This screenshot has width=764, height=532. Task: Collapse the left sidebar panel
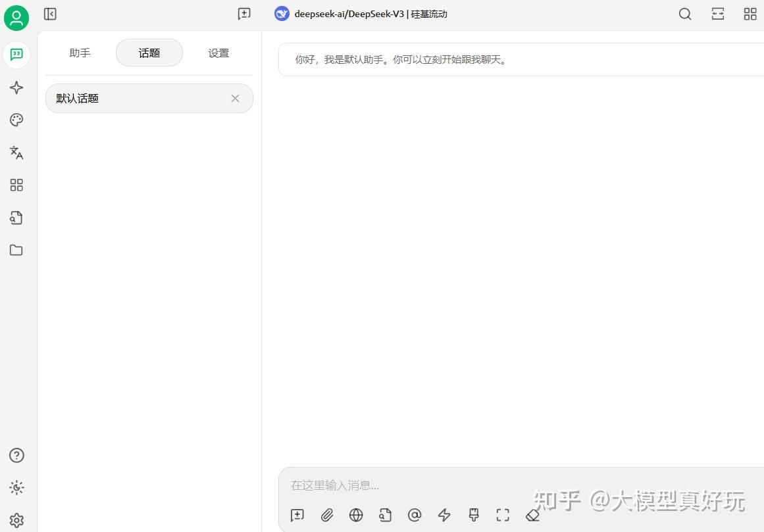click(x=50, y=14)
